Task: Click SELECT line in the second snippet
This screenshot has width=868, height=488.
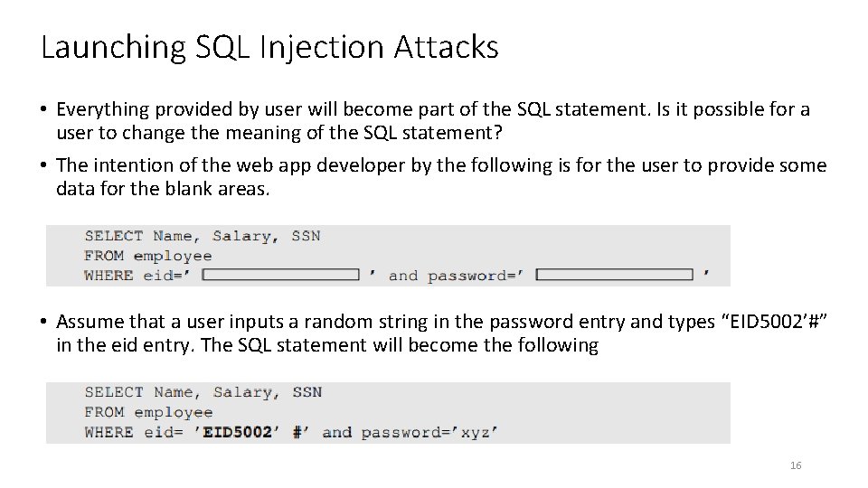Action: pyautogui.click(x=203, y=392)
